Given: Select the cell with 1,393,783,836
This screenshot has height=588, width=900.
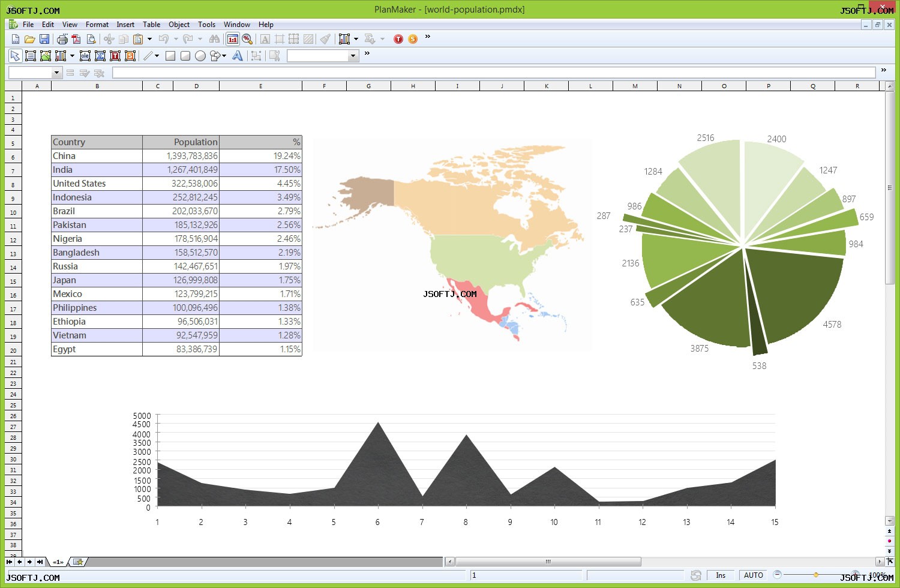Looking at the screenshot, I should (181, 156).
